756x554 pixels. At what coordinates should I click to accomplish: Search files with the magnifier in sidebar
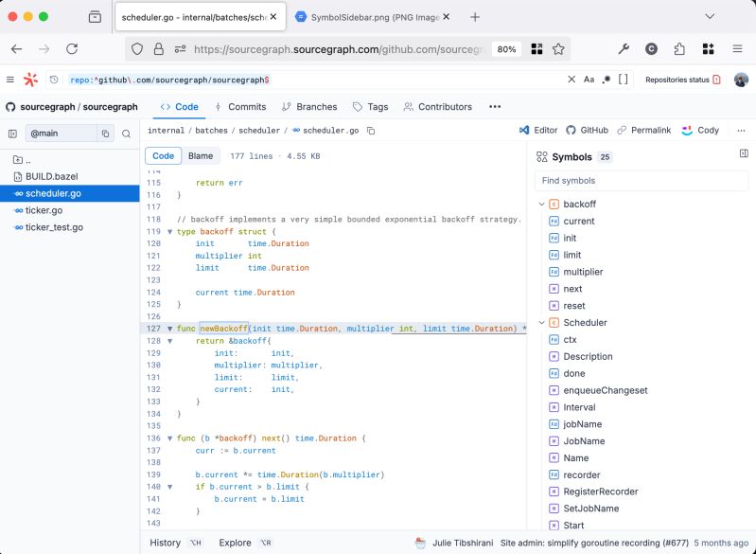pyautogui.click(x=127, y=134)
